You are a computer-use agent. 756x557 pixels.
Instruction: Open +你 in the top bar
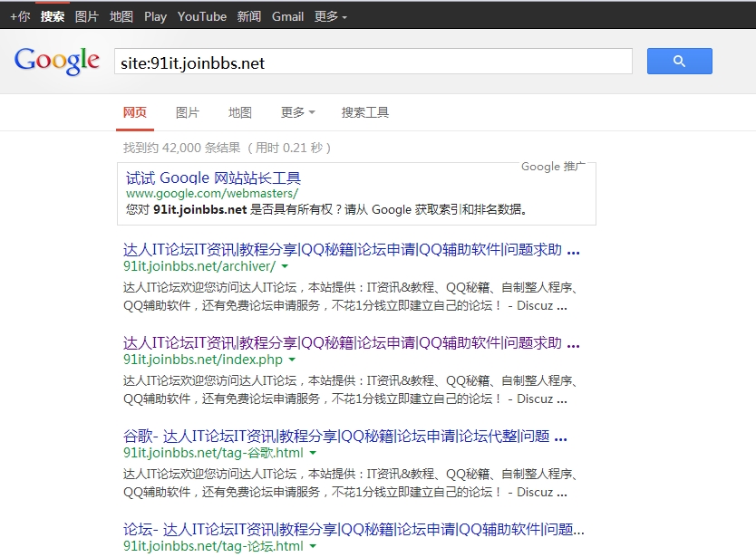pyautogui.click(x=20, y=17)
